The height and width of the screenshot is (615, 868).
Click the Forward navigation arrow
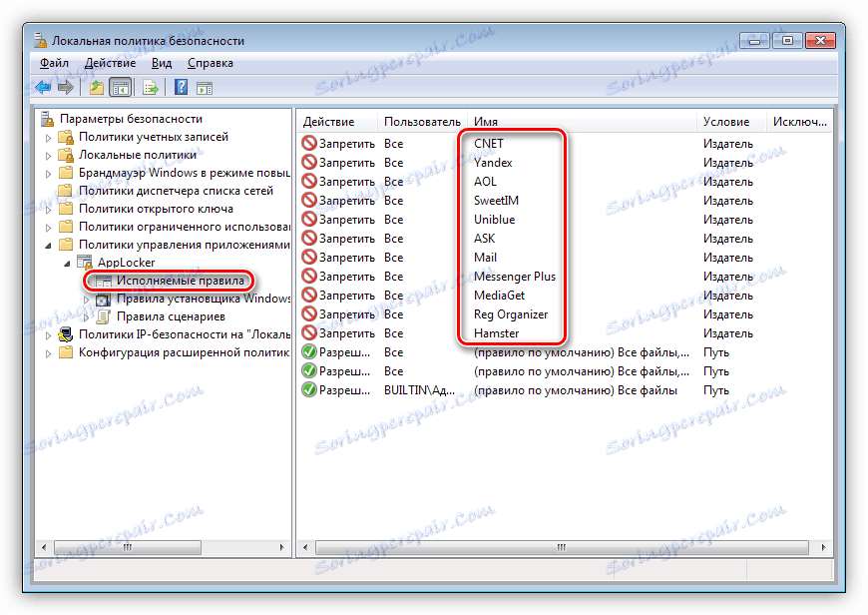coord(64,87)
